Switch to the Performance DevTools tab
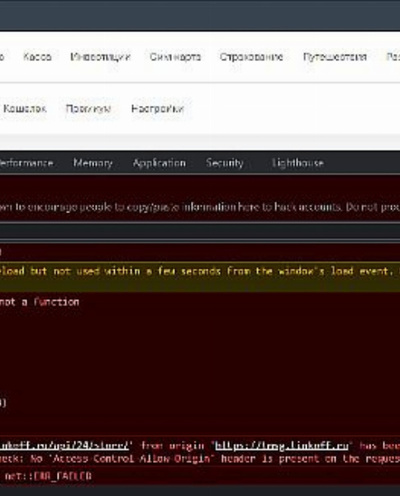This screenshot has width=400, height=496. click(26, 163)
